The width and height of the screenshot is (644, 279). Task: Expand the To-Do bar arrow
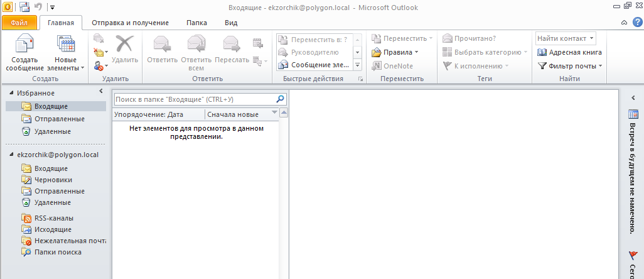coord(633,98)
